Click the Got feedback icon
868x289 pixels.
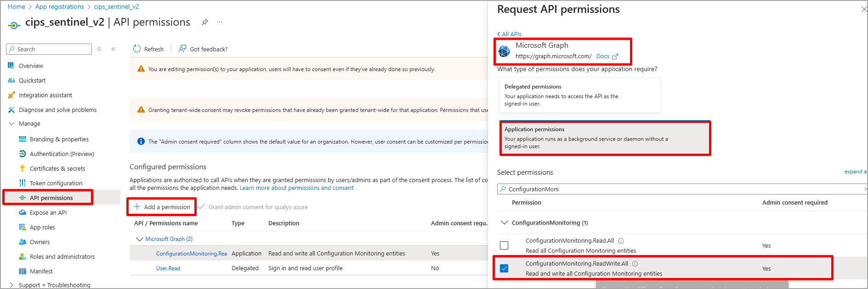tap(182, 49)
